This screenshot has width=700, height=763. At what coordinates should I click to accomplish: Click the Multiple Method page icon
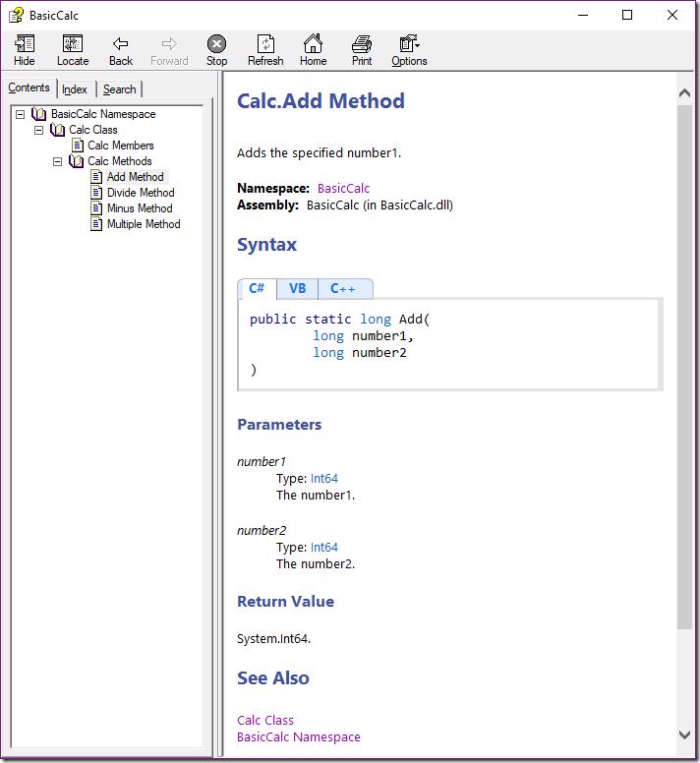click(96, 224)
